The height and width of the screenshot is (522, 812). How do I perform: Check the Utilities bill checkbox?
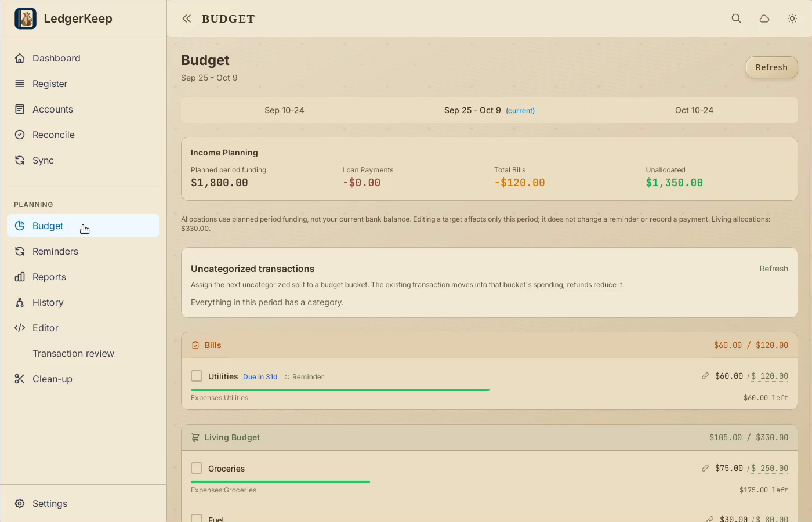click(197, 376)
